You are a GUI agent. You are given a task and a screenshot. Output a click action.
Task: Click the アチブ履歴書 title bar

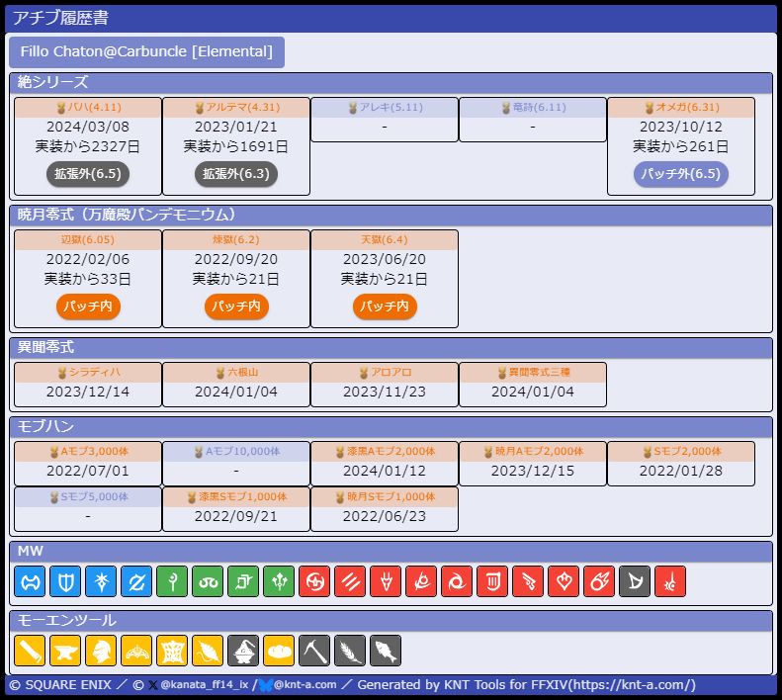[x=391, y=19]
